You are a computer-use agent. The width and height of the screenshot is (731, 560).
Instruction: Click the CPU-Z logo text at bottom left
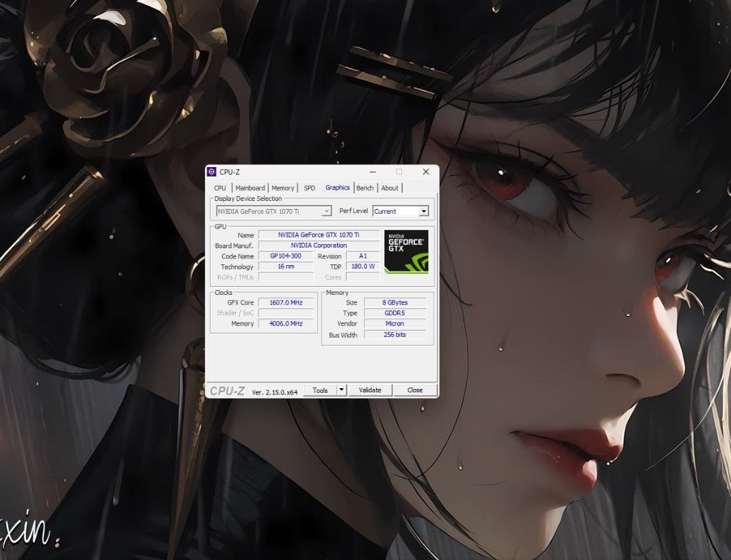point(227,391)
